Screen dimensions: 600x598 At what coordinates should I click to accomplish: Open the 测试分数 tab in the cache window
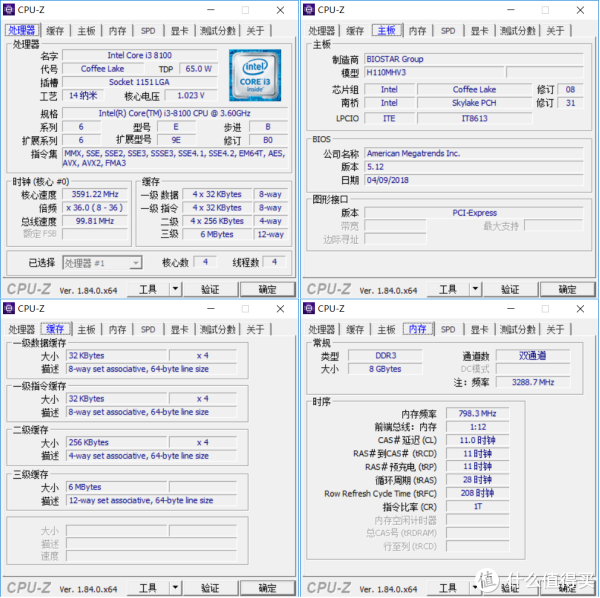click(x=218, y=329)
